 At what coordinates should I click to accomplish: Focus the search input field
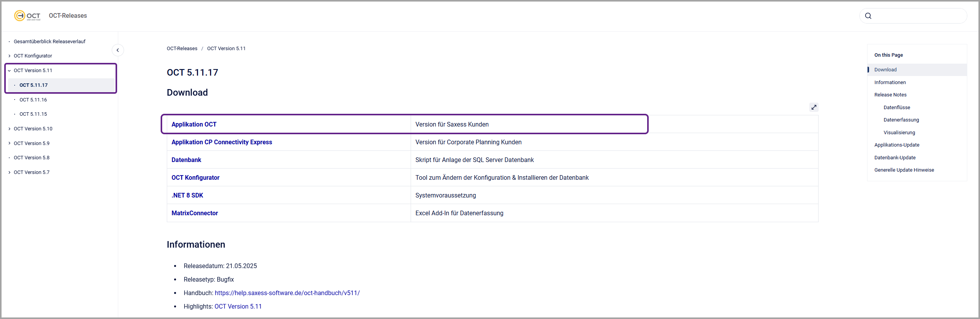pyautogui.click(x=913, y=16)
